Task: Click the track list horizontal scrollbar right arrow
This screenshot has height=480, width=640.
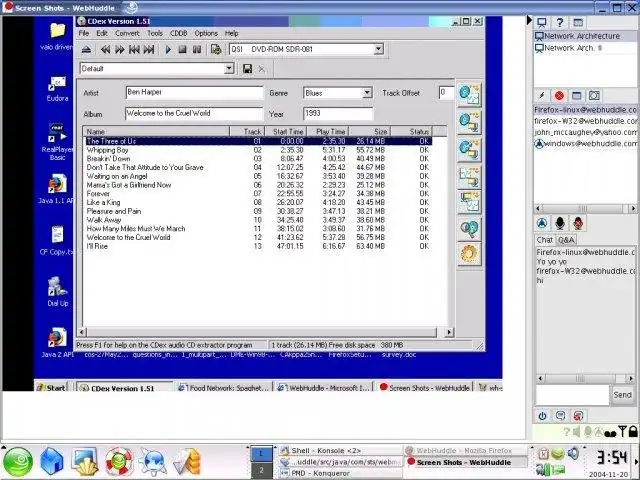Action: [x=449, y=332]
